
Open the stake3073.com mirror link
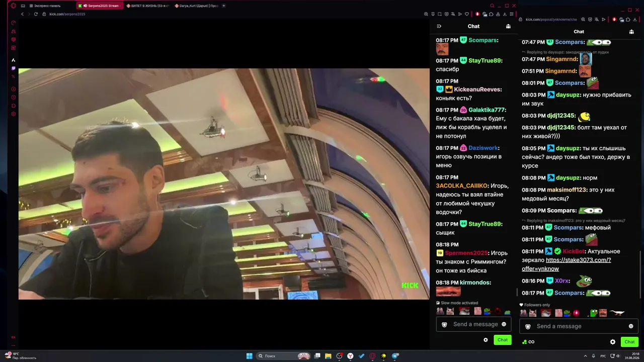pos(567,264)
